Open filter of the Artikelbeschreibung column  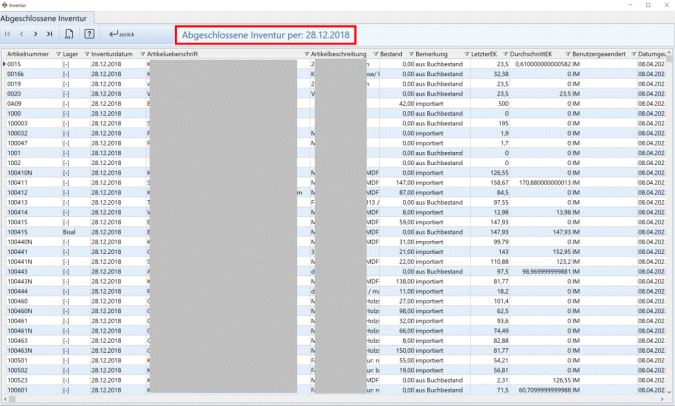click(x=376, y=54)
